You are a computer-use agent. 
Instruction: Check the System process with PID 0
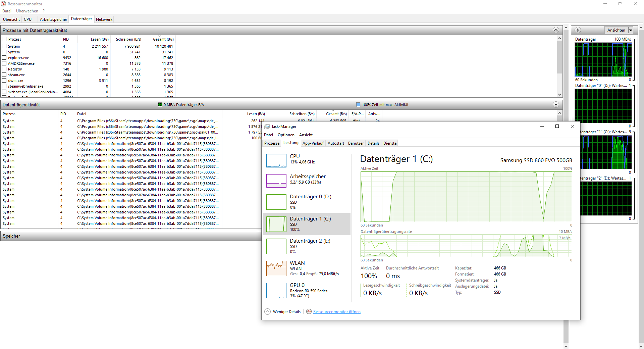click(4, 52)
